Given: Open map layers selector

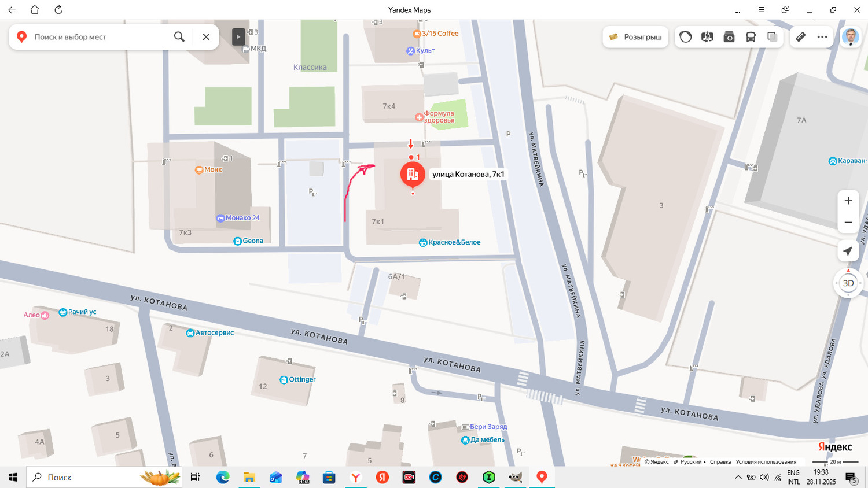Looking at the screenshot, I should pyautogui.click(x=772, y=37).
